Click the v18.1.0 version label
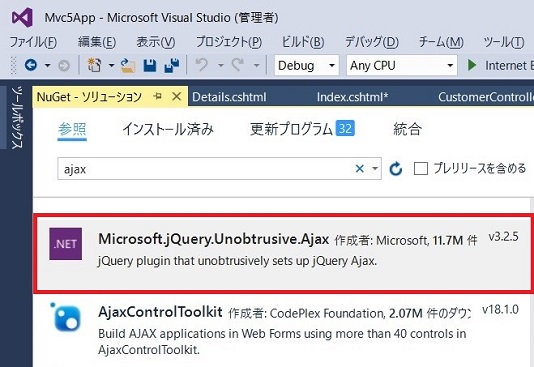This screenshot has width=534, height=367. tap(501, 310)
